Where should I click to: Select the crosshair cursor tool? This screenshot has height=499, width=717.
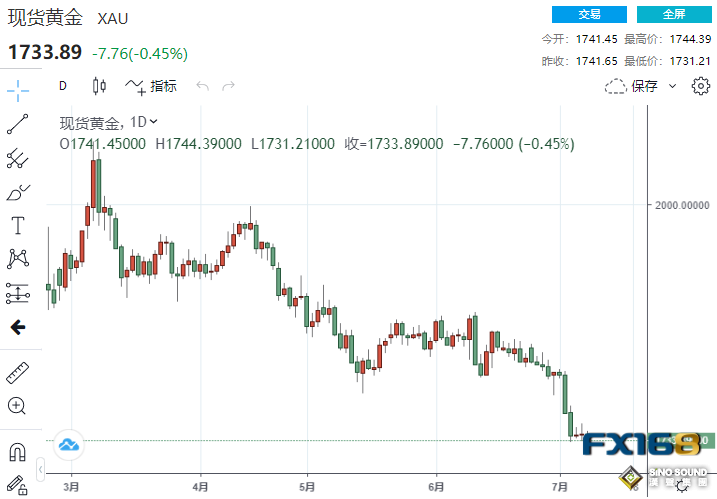(18, 90)
